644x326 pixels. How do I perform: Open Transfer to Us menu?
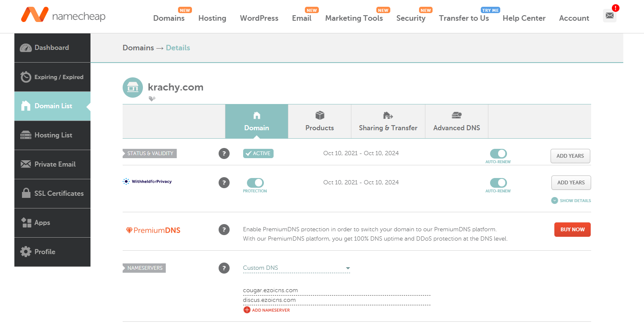(x=464, y=18)
